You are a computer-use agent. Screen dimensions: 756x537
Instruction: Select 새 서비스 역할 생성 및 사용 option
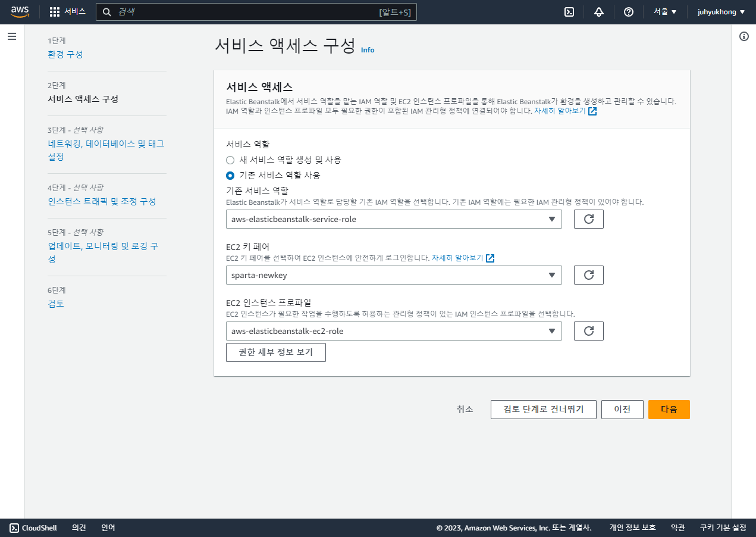[x=230, y=160]
